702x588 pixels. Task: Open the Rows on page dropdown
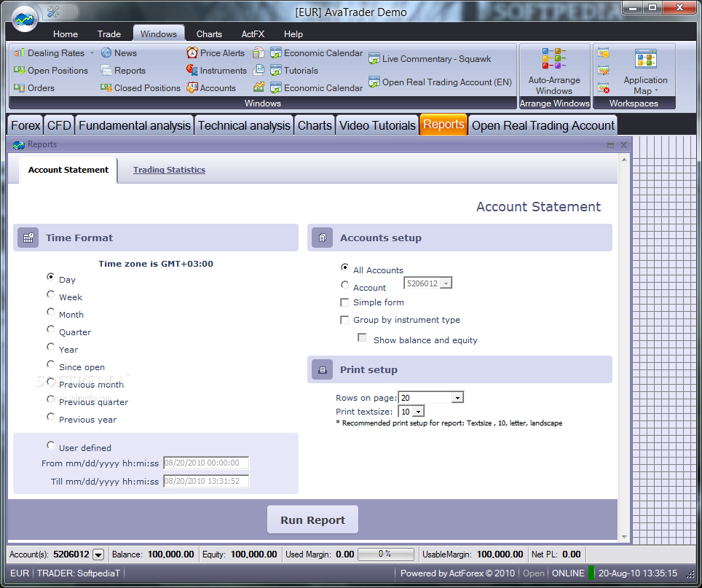[x=430, y=398]
